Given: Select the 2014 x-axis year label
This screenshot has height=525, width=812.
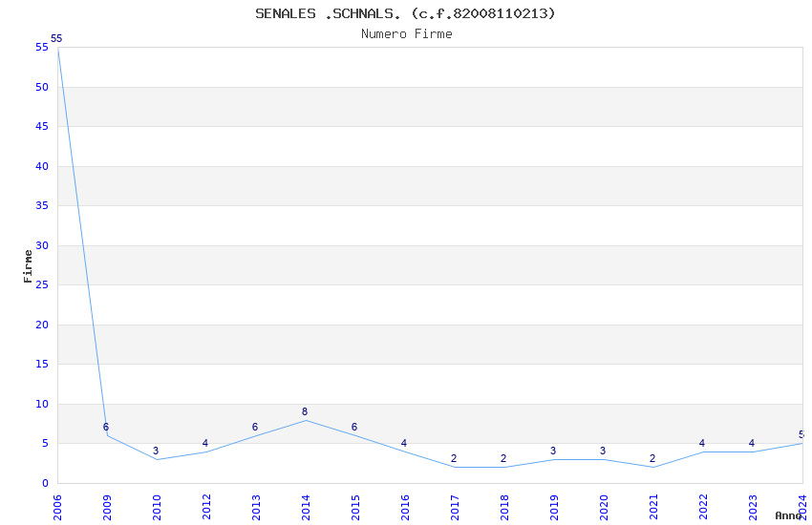Looking at the screenshot, I should pyautogui.click(x=306, y=503).
